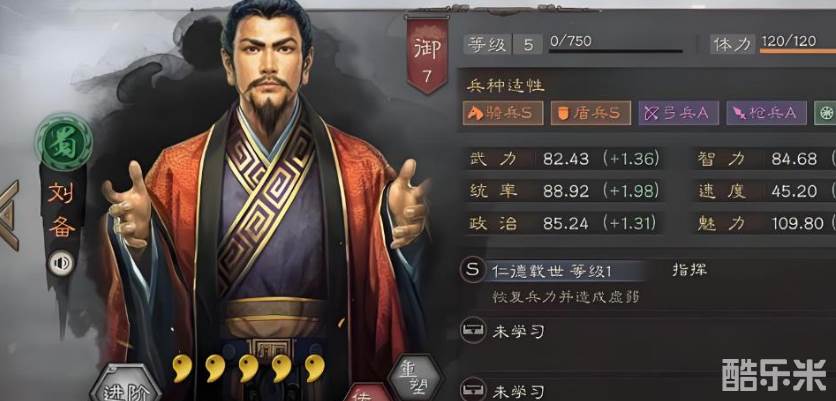Open the 仁德载世 skill entry
This screenshot has width=836, height=401.
(x=552, y=271)
